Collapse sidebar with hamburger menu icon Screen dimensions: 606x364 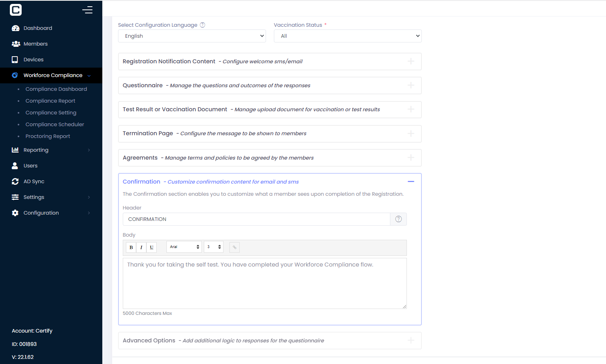(x=87, y=10)
